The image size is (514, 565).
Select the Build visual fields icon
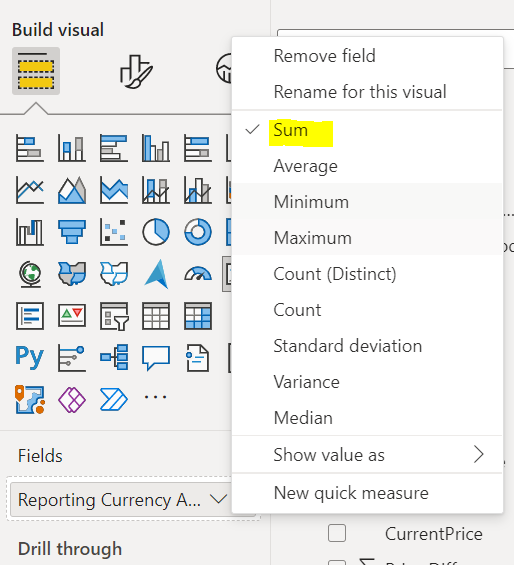click(36, 71)
